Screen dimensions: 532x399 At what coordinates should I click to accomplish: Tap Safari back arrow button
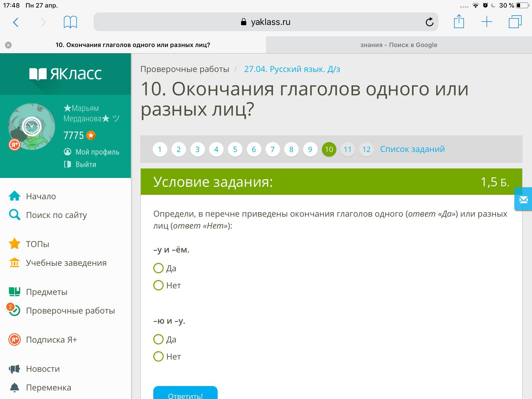point(16,22)
